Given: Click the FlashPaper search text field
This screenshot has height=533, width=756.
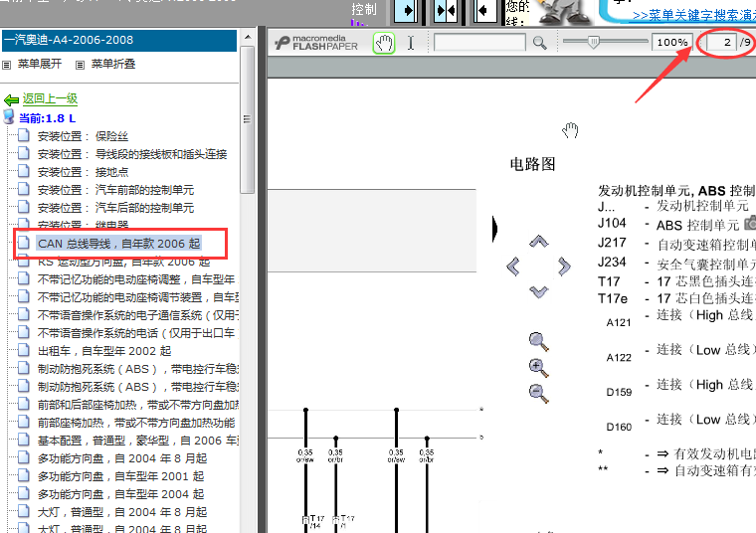Looking at the screenshot, I should click(x=479, y=43).
